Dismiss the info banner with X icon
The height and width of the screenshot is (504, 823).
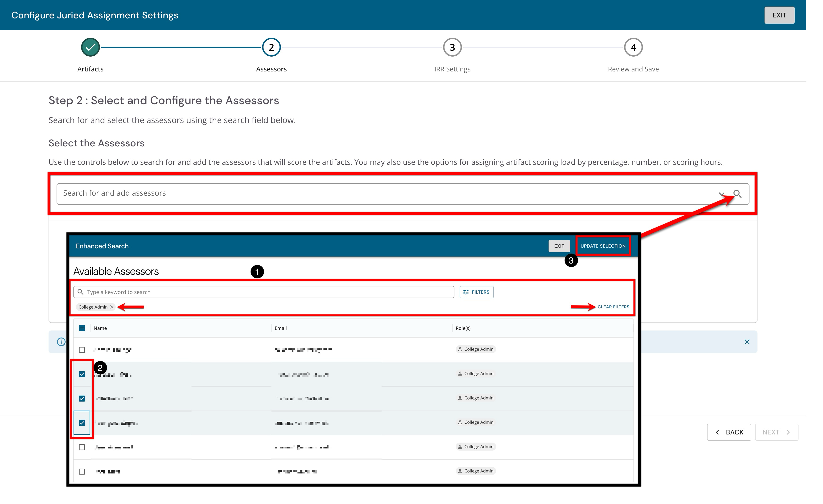(747, 342)
